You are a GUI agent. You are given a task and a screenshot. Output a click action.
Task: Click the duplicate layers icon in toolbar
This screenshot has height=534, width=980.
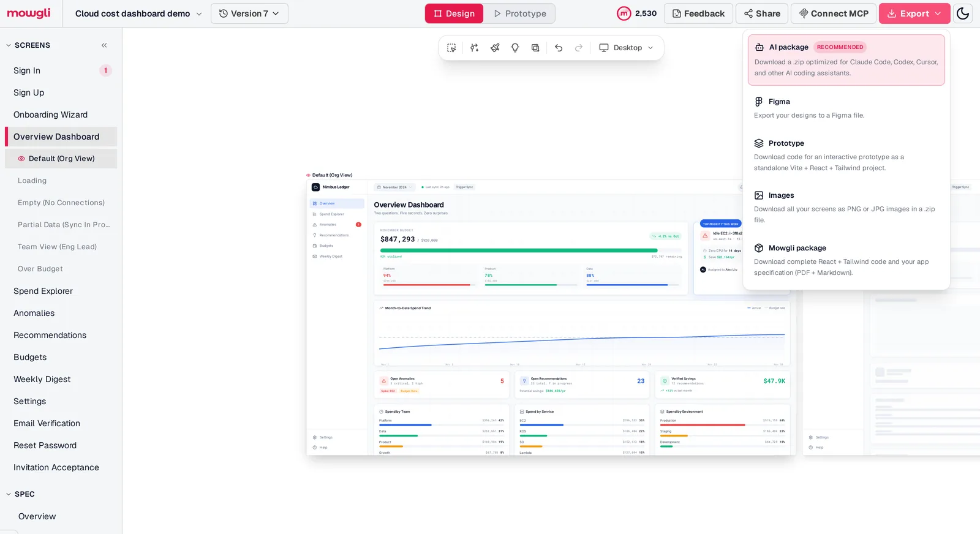coord(535,48)
